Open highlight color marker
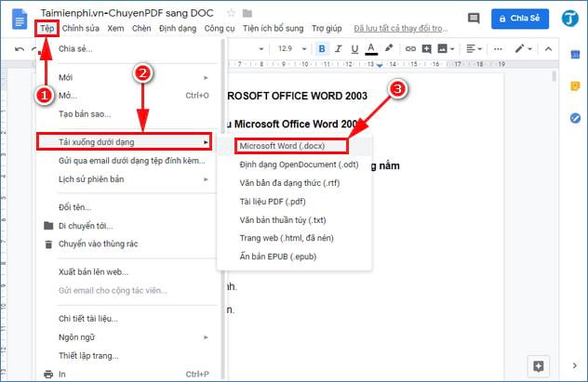588x382 pixels. pyautogui.click(x=389, y=48)
